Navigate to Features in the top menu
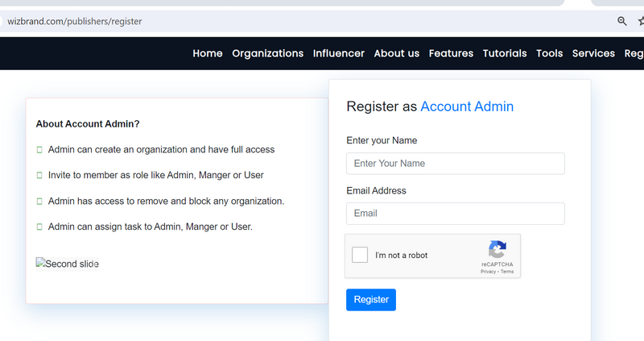The image size is (644, 341). [x=451, y=53]
